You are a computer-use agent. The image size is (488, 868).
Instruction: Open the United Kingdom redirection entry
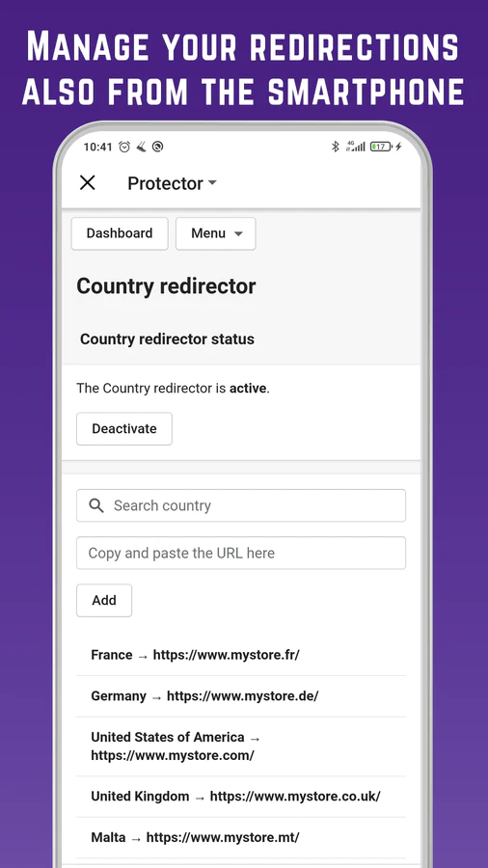241,797
